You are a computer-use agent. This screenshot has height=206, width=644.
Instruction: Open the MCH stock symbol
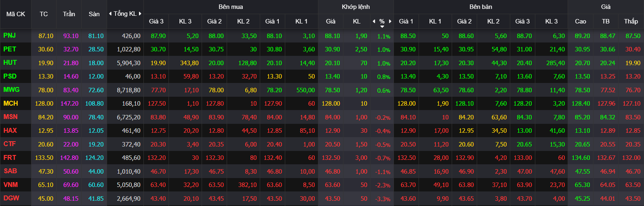coord(11,103)
